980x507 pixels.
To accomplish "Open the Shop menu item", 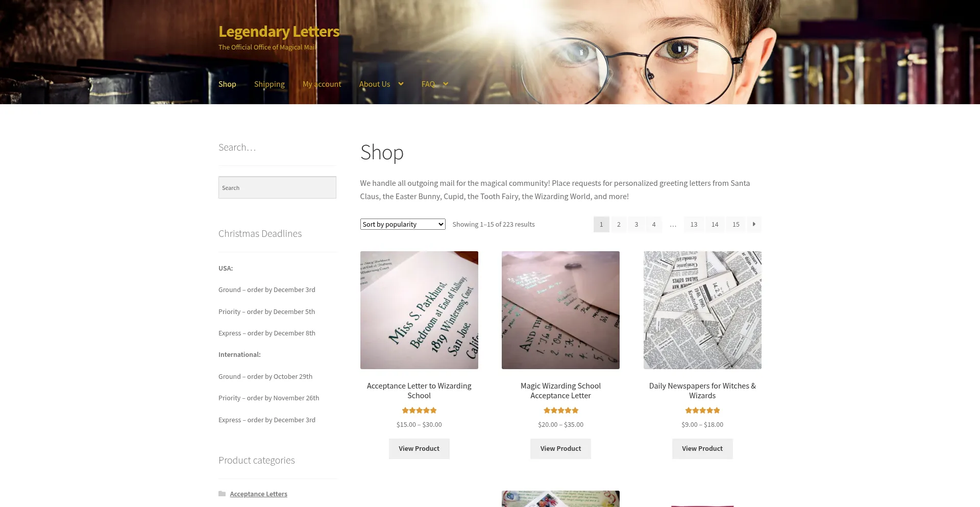I will [227, 84].
